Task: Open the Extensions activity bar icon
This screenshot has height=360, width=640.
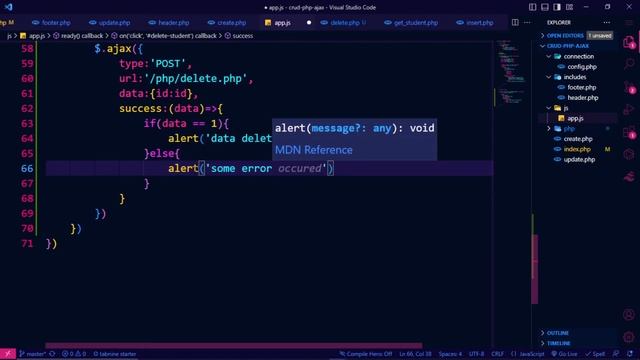Action: coord(629,132)
